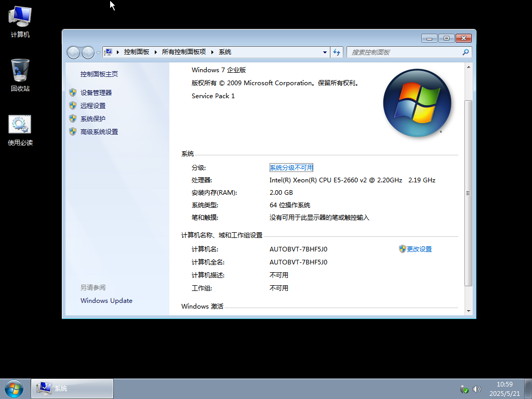The width and height of the screenshot is (532, 399).
Task: Click the Windows logo image
Action: pyautogui.click(x=417, y=103)
